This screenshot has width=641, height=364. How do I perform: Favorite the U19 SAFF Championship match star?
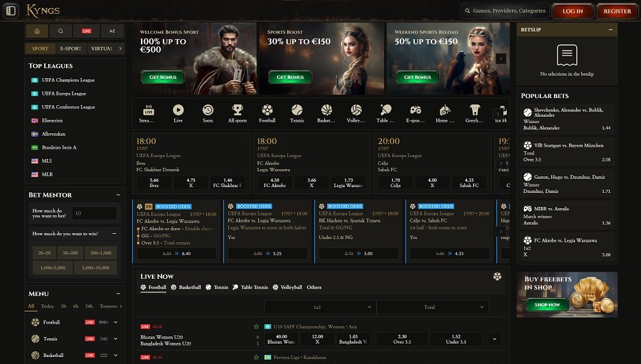coord(256,327)
